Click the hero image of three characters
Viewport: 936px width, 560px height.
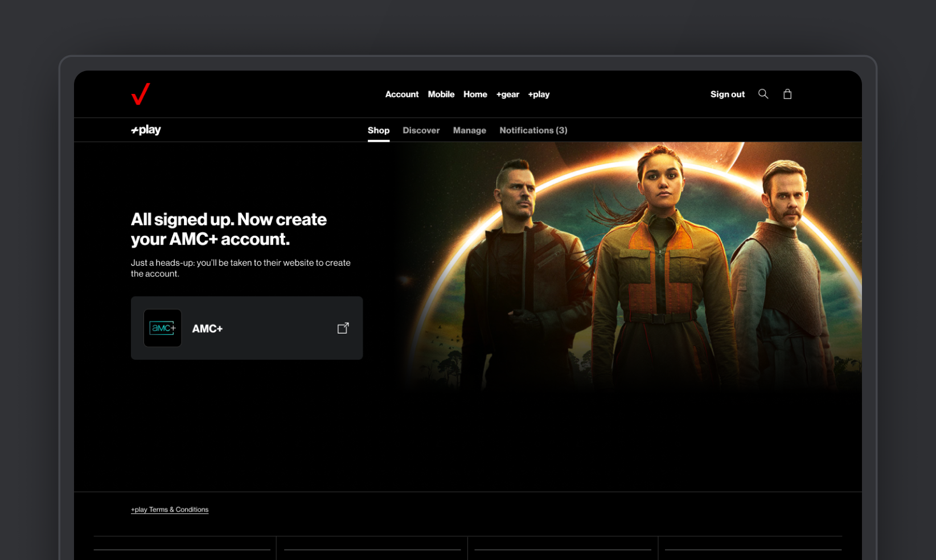pyautogui.click(x=630, y=266)
